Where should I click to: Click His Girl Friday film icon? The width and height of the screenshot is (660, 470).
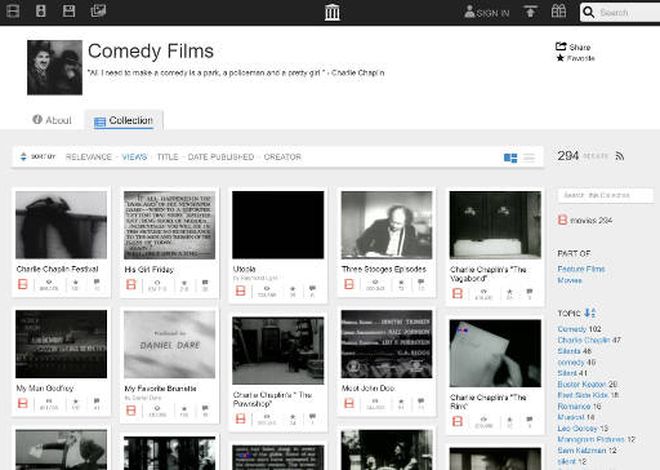(131, 284)
